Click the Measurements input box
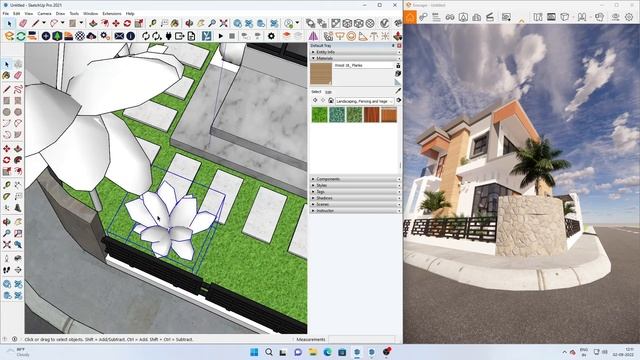Screen dimensions: 640x360 362,339
